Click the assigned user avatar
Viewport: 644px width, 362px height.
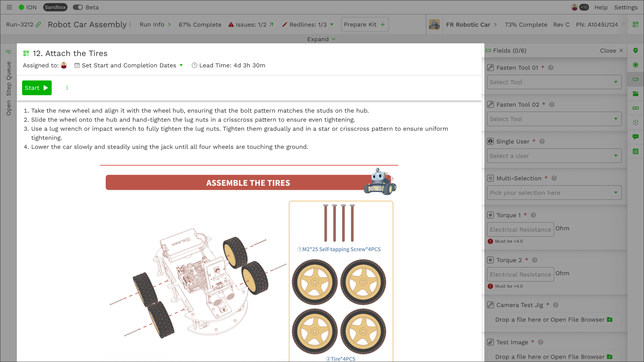[64, 65]
